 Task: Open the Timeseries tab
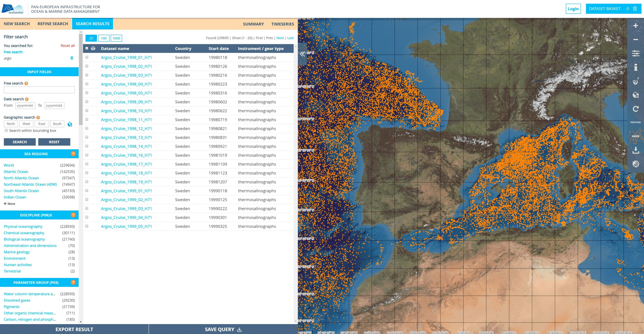click(x=283, y=24)
